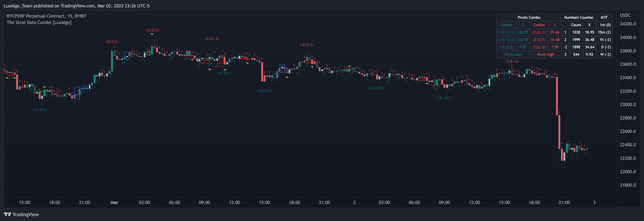
Task: Click the 7.59 percentage cell
Action: [555, 47]
